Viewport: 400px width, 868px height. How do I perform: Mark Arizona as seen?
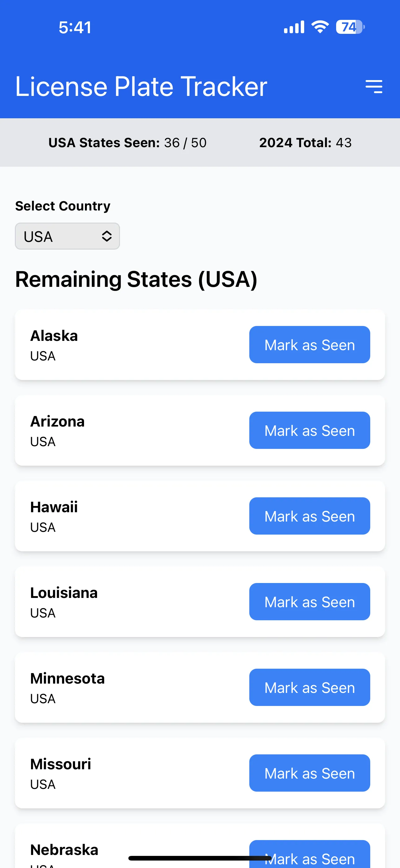click(309, 430)
